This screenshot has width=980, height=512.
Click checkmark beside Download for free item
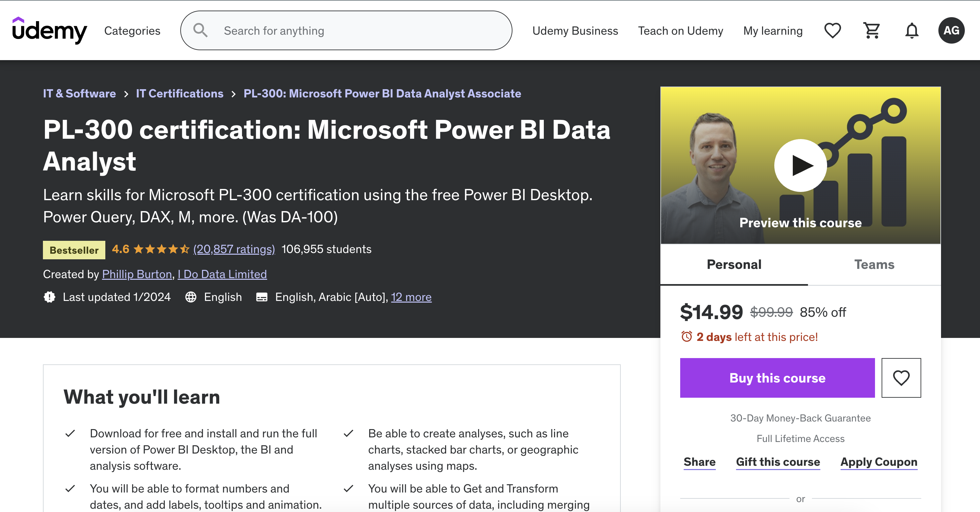click(x=70, y=433)
